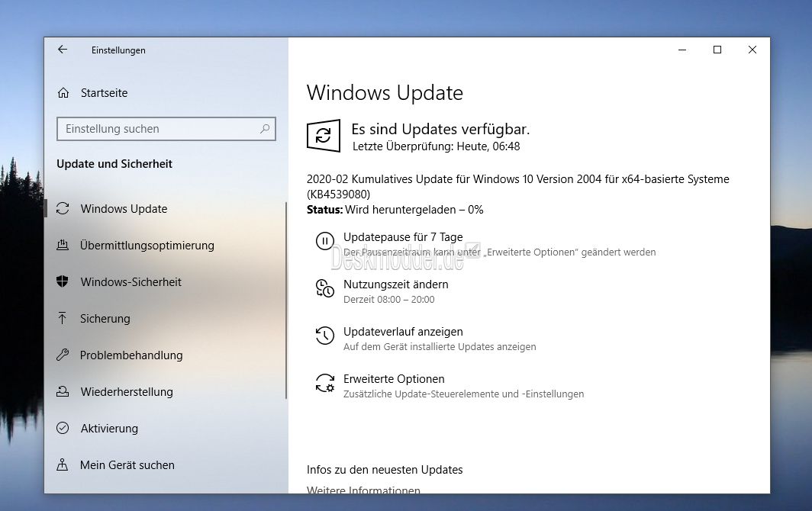Image resolution: width=812 pixels, height=511 pixels.
Task: Open the Startseite home icon
Action: pyautogui.click(x=63, y=93)
